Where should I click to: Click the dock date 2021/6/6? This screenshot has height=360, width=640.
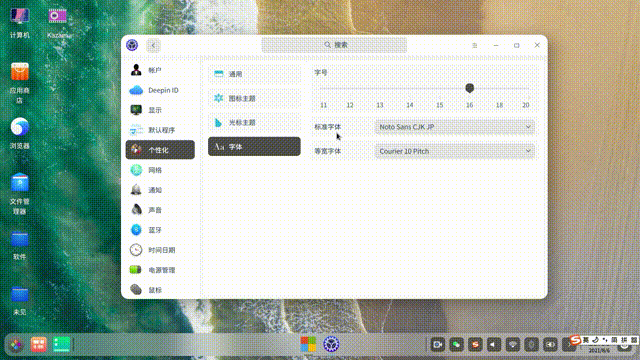click(599, 350)
